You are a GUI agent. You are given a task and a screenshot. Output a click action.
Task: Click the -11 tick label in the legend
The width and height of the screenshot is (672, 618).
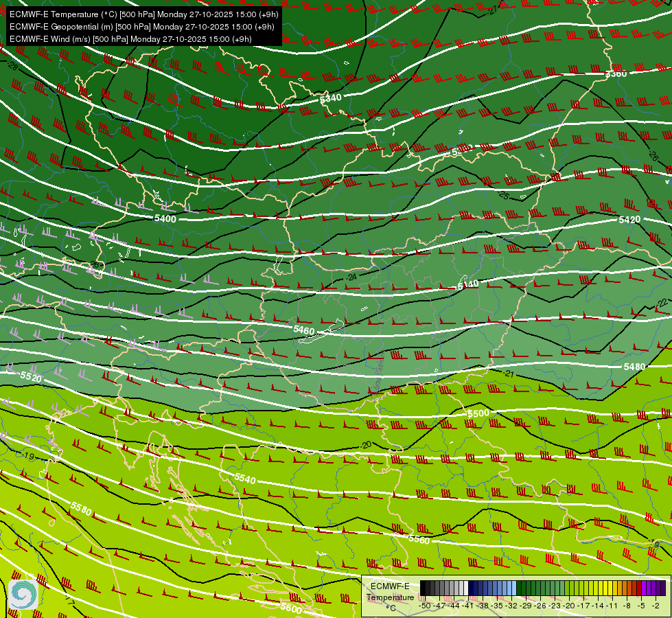[x=612, y=606]
